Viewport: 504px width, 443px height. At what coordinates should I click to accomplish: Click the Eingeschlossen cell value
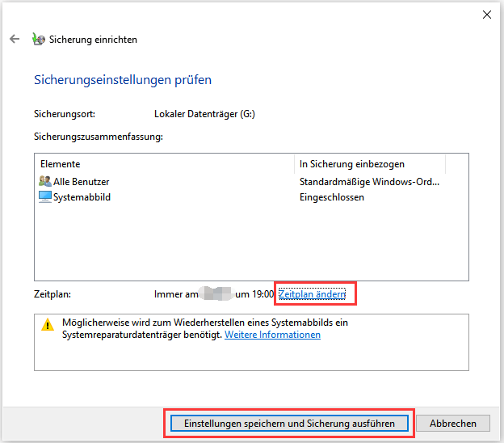pyautogui.click(x=332, y=197)
